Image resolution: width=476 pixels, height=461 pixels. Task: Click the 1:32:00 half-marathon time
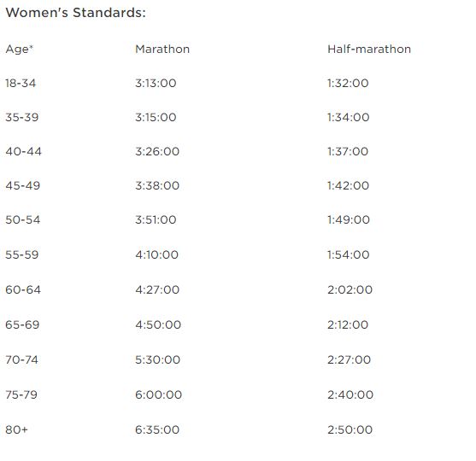348,83
